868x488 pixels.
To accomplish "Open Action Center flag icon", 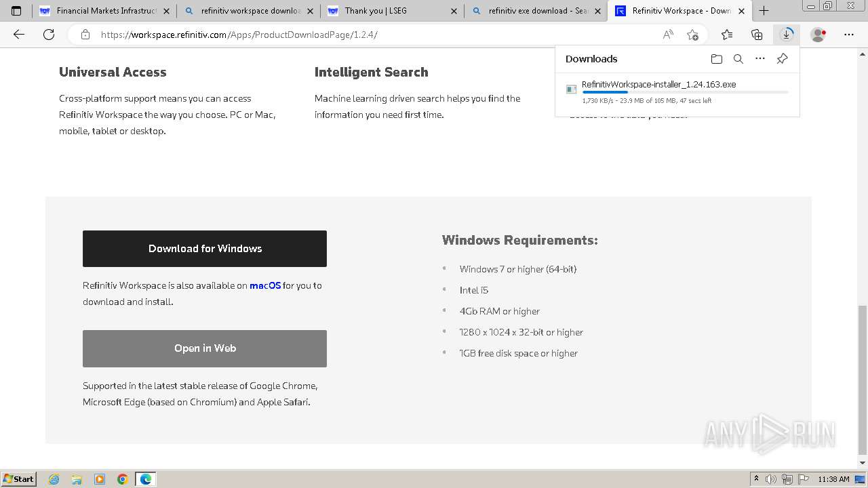I will click(802, 479).
